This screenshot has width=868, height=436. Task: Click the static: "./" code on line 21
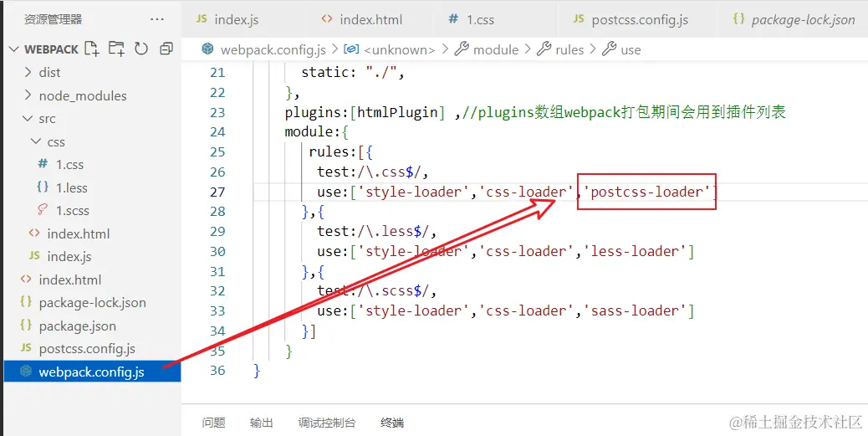353,73
